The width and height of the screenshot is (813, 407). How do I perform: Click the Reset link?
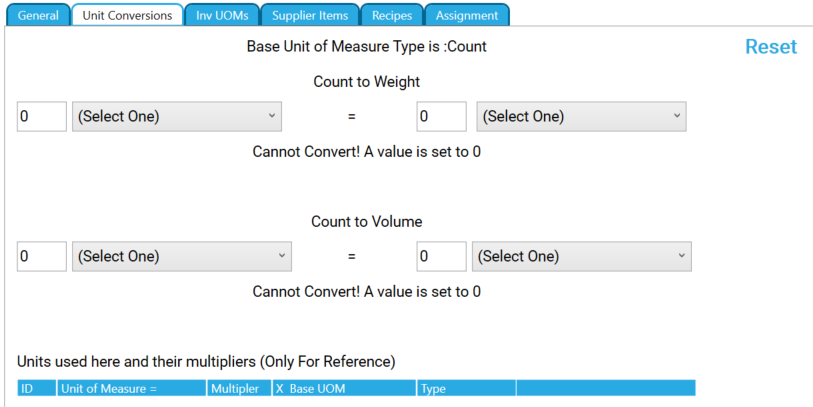tap(771, 47)
